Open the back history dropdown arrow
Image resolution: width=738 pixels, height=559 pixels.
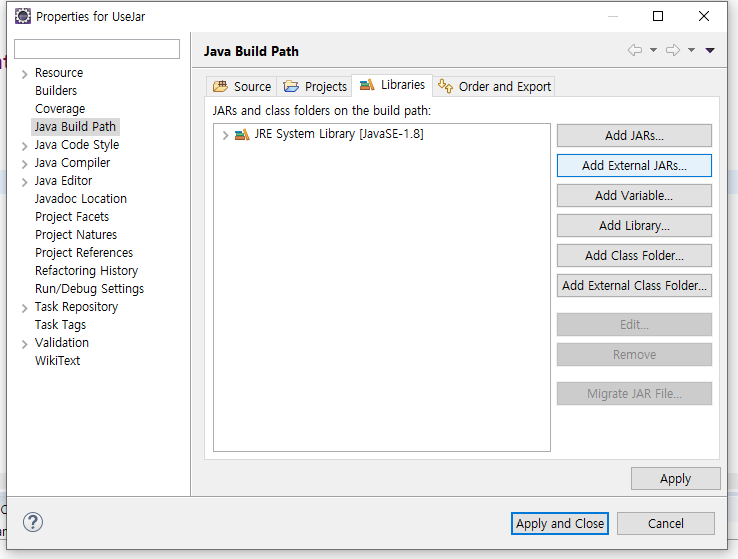click(x=653, y=50)
